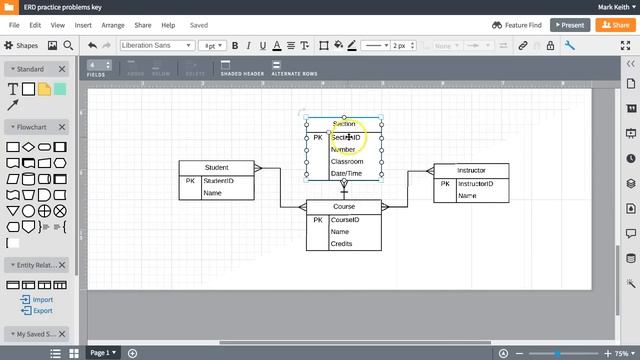
Task: Open the File menu
Action: pos(14,25)
